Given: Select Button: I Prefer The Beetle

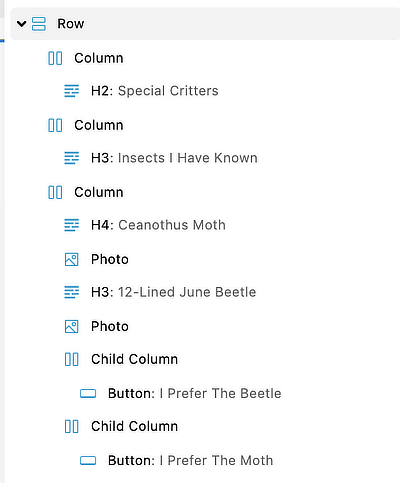Looking at the screenshot, I should (195, 394).
